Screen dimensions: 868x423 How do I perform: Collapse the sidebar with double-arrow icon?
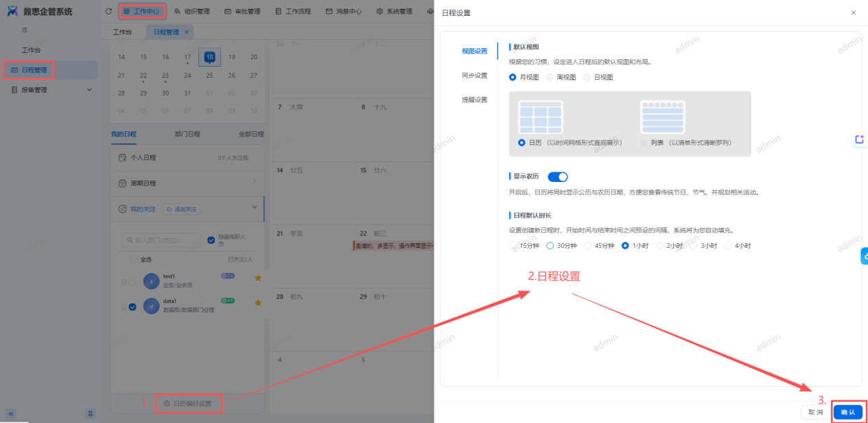tap(11, 413)
